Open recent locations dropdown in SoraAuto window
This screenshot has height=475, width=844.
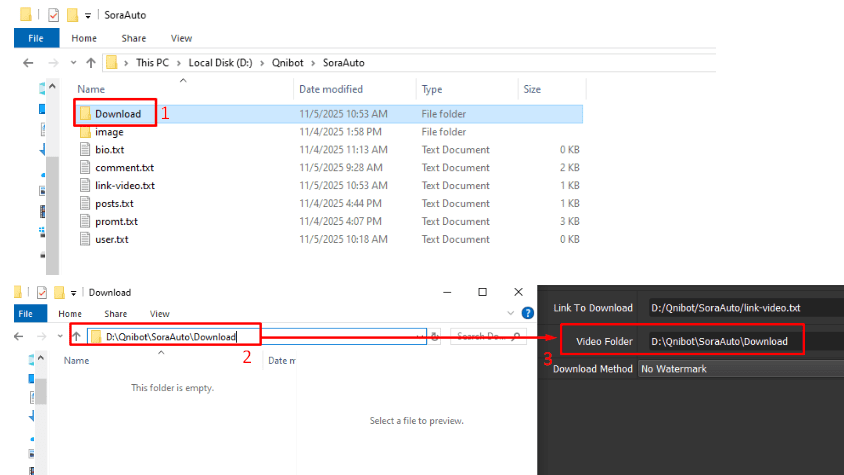73,63
